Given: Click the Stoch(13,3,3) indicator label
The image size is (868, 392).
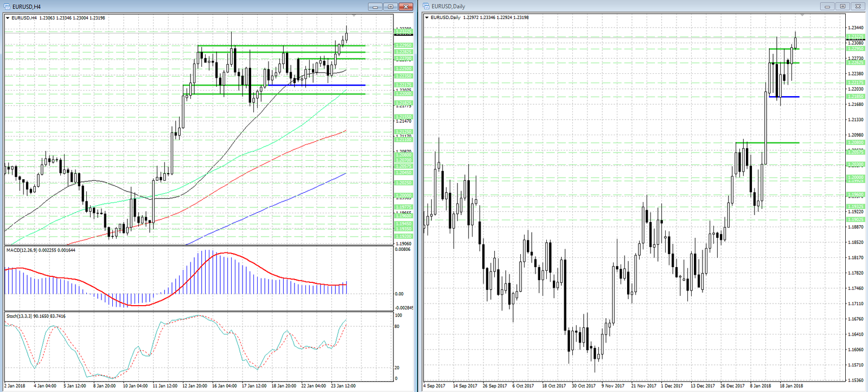Looking at the screenshot, I should tap(36, 316).
